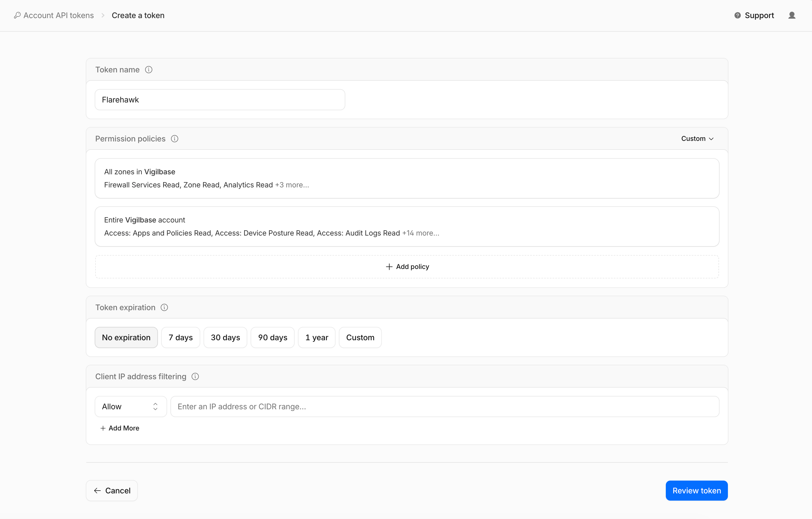Show info for Token expiration
The image size is (812, 519).
[x=164, y=308]
